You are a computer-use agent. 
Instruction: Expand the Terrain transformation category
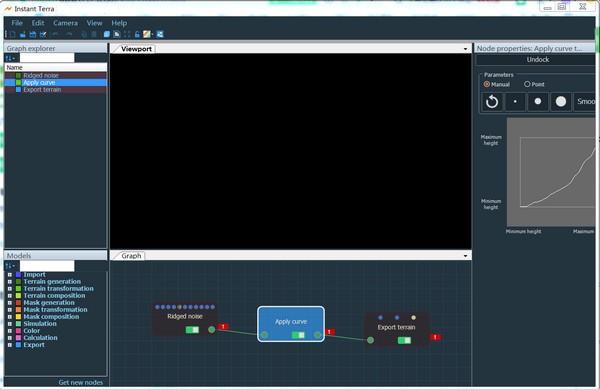pos(10,289)
